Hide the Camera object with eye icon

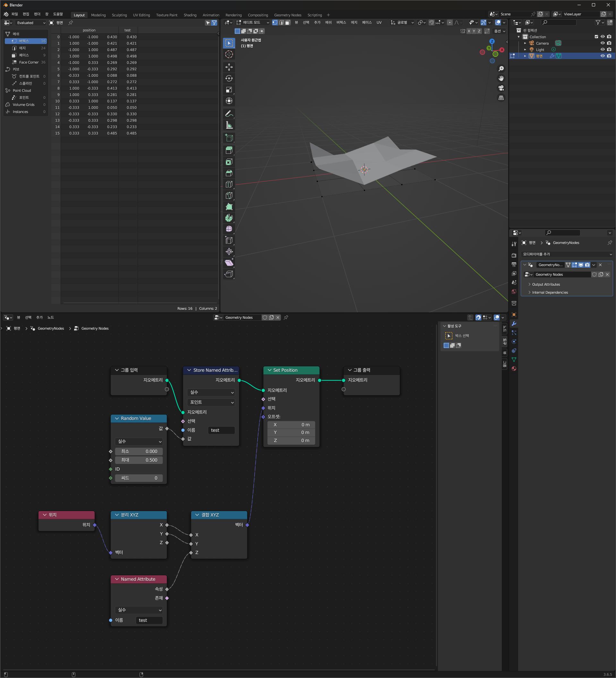(x=602, y=43)
